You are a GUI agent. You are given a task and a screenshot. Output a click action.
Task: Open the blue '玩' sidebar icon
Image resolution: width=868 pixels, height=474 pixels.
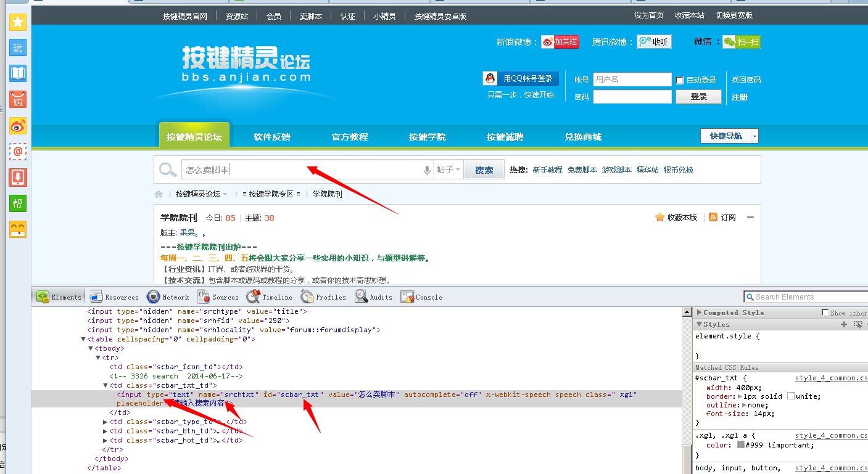tap(18, 48)
